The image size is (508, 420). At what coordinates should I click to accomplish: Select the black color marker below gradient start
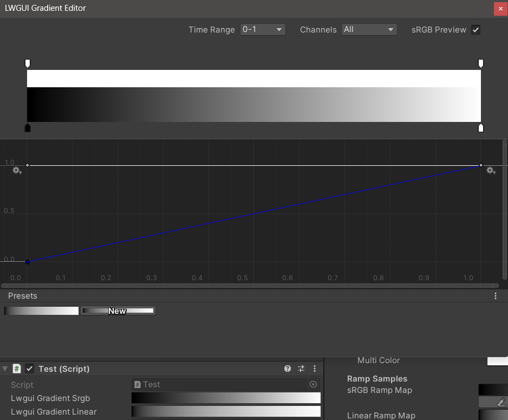(28, 128)
